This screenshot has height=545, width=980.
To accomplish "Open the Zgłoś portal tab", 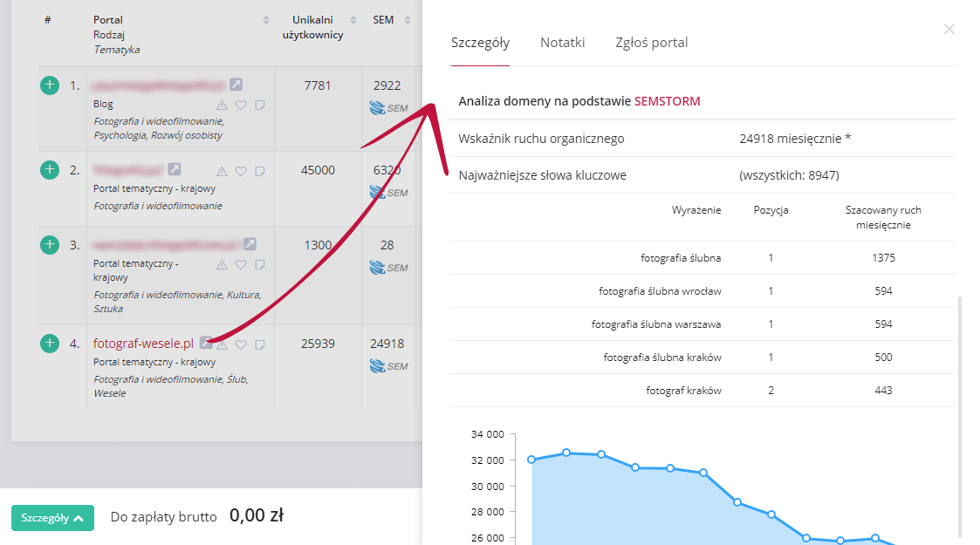I will [x=651, y=43].
